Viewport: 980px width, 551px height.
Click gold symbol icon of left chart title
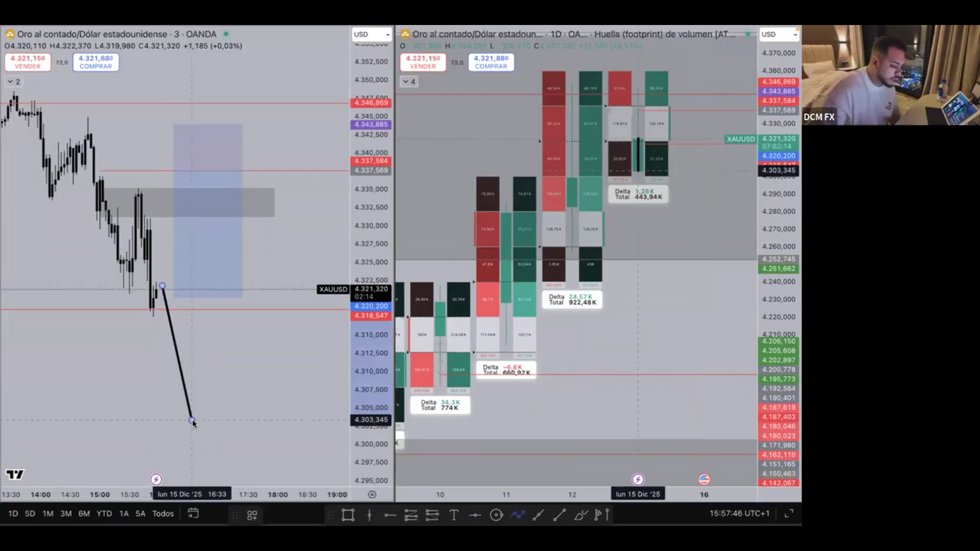click(x=9, y=34)
